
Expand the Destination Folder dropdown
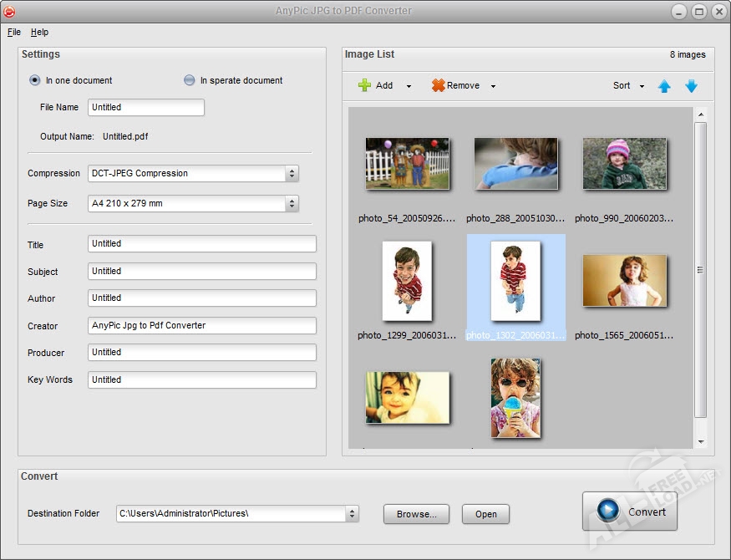(352, 514)
